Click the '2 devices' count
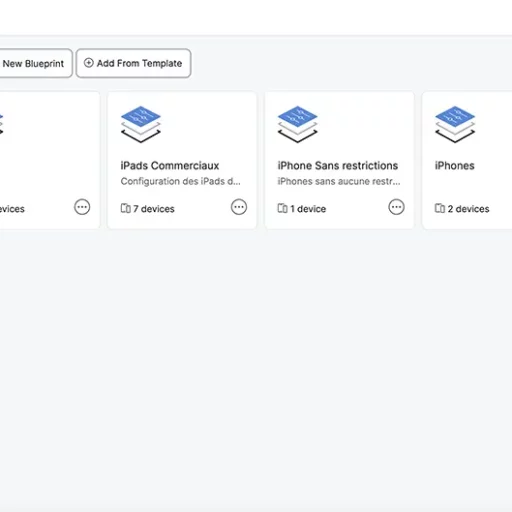Screen dimensions: 512x512 (x=468, y=209)
